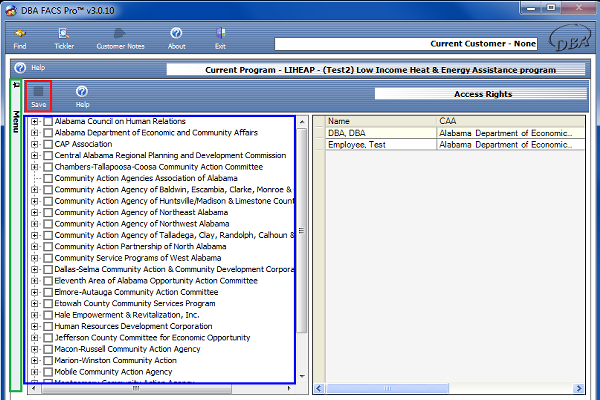This screenshot has height=400, width=600.
Task: Select the Employee, Test name cell
Action: (x=381, y=145)
